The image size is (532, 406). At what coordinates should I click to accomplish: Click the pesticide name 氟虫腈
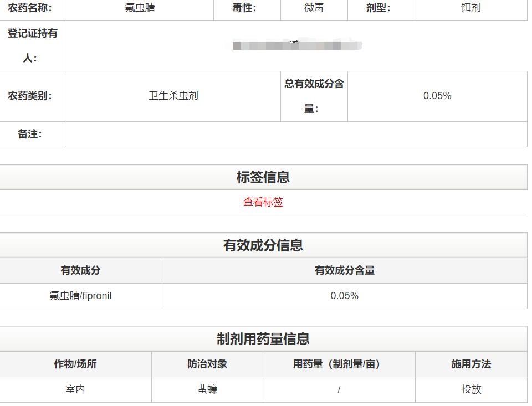point(139,8)
